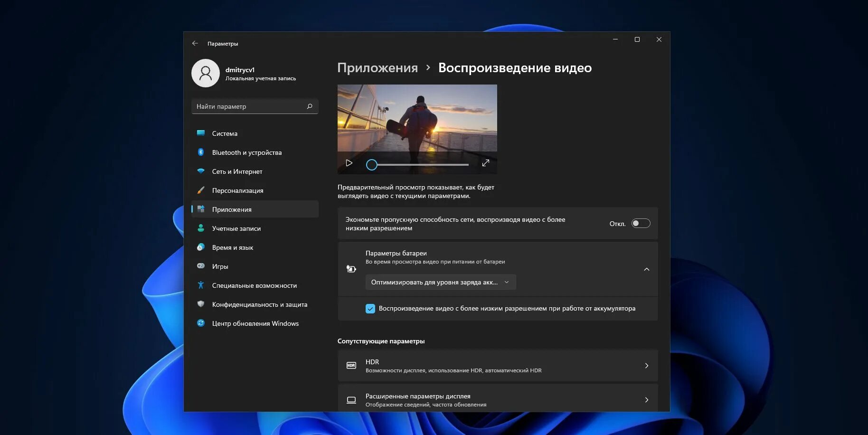Screen dimensions: 868x435
Task: Click the apps icon beside Приложения
Action: coord(201,209)
